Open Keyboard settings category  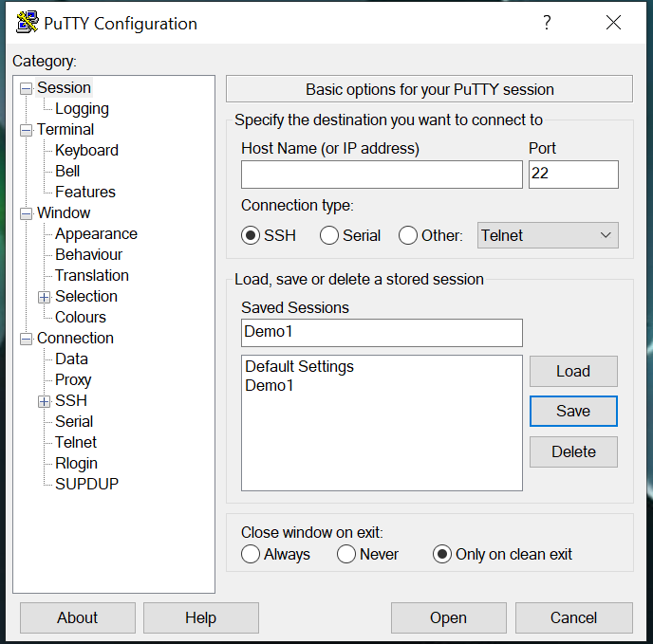click(x=86, y=150)
